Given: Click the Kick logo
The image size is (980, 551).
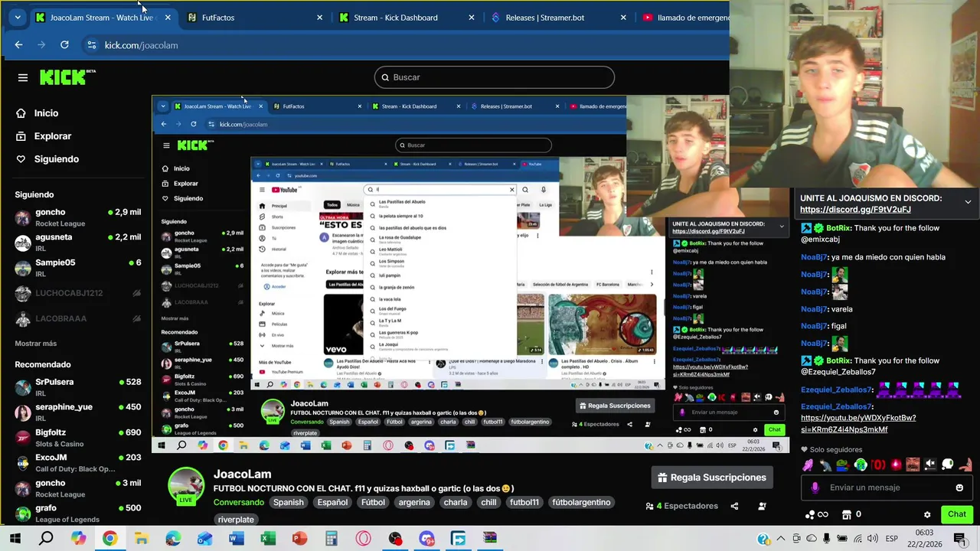Looking at the screenshot, I should [x=67, y=77].
